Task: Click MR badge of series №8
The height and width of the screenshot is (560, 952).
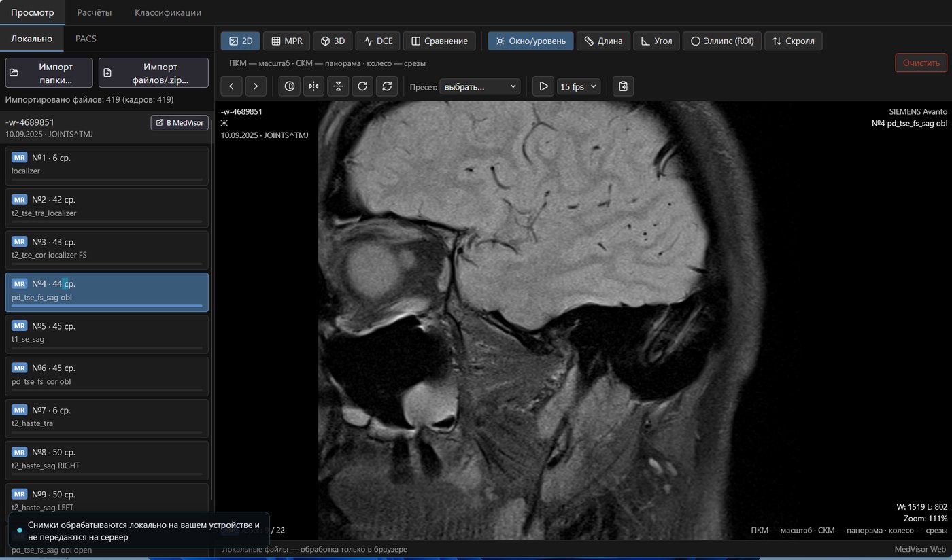Action: tap(20, 453)
